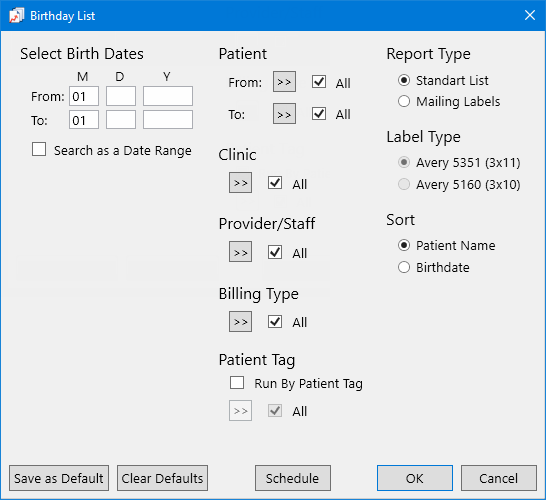Open Patient To selection with >> button

click(x=284, y=114)
